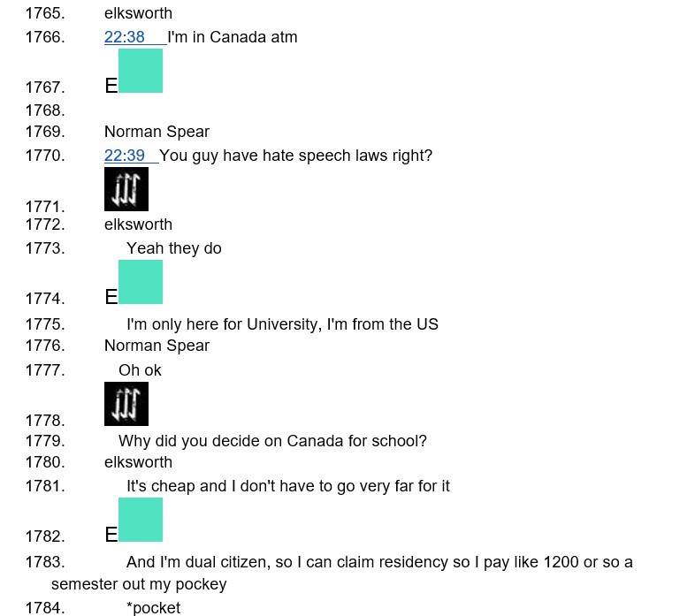
Task: Click Norman Spear name on line 1769
Action: tap(157, 132)
